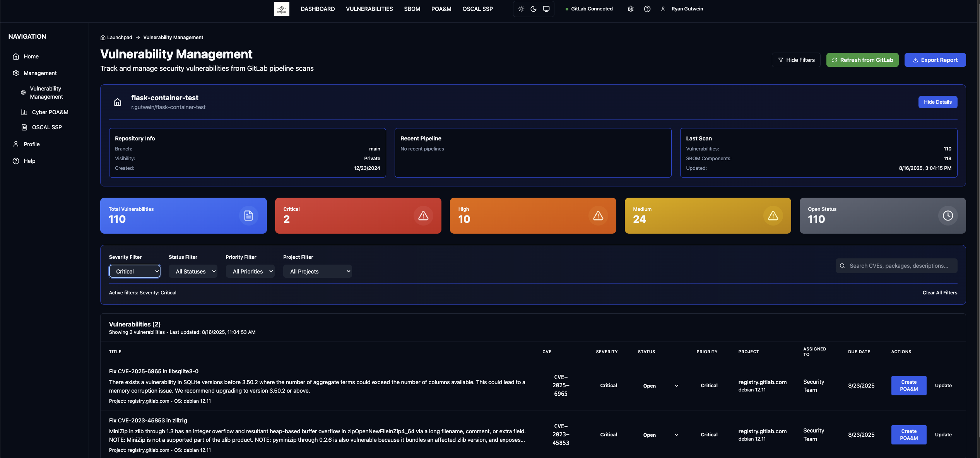
Task: Switch to the VULNERABILITIES tab
Action: click(369, 9)
